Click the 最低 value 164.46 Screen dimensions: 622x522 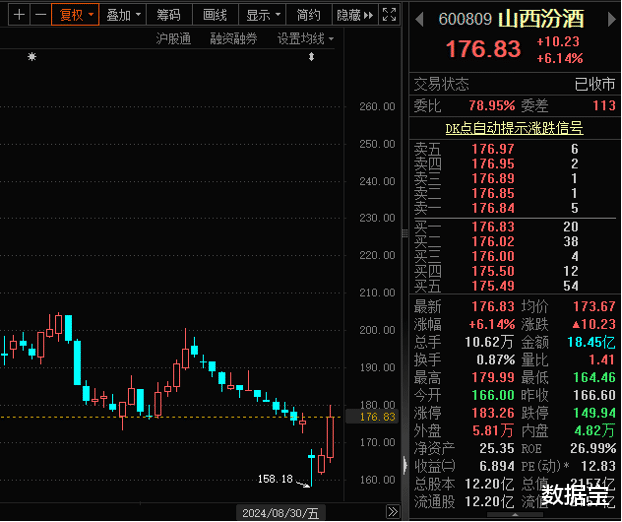click(594, 377)
